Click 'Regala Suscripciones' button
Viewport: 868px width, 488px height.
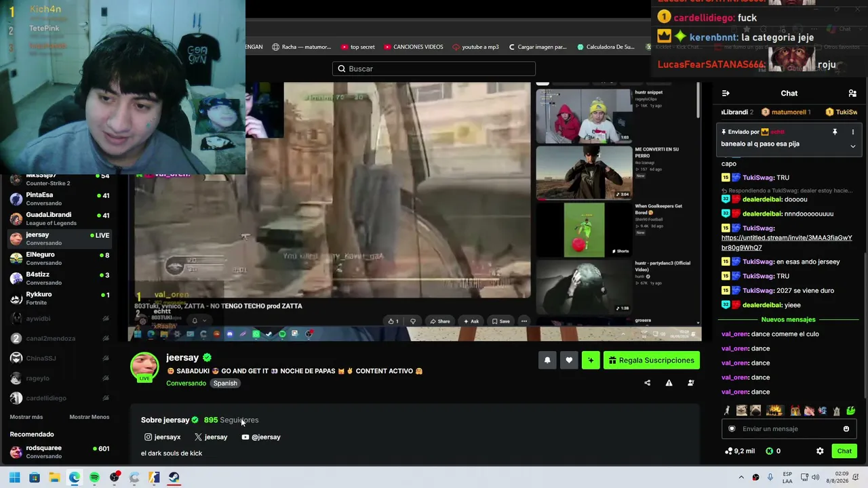pos(652,361)
